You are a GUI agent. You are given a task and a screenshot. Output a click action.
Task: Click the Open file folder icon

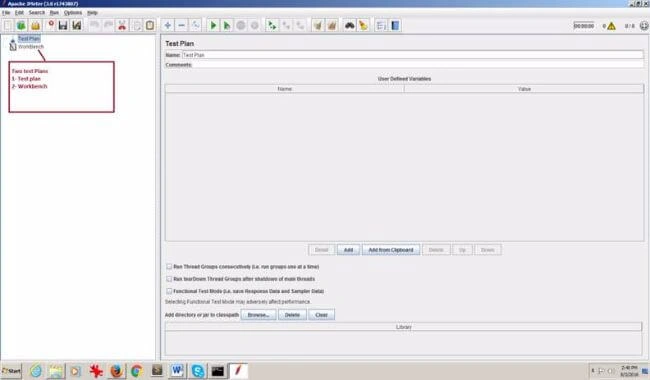[x=35, y=26]
